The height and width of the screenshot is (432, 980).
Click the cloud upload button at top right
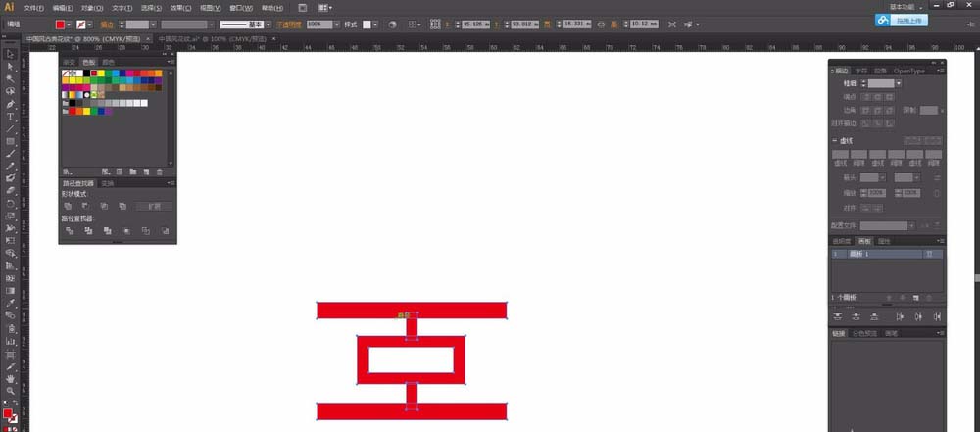pyautogui.click(x=902, y=21)
